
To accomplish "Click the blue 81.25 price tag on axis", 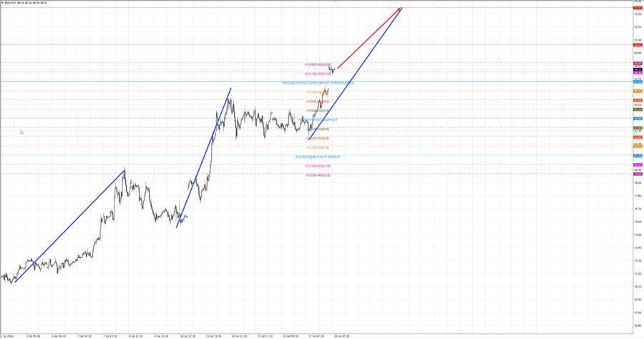I will tap(638, 156).
